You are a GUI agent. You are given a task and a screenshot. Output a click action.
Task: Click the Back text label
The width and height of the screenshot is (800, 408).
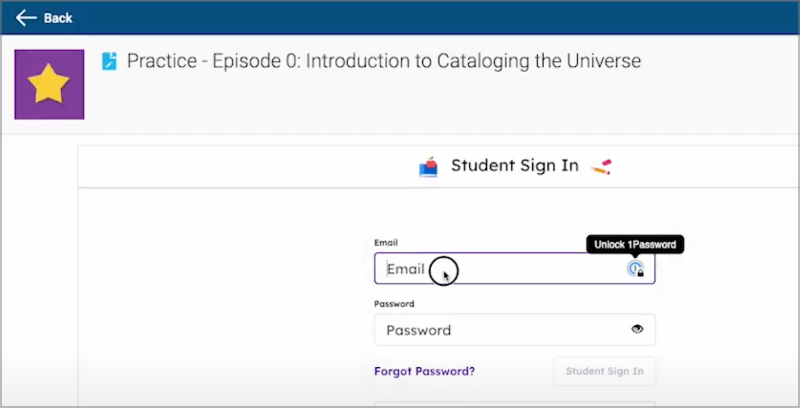point(58,18)
